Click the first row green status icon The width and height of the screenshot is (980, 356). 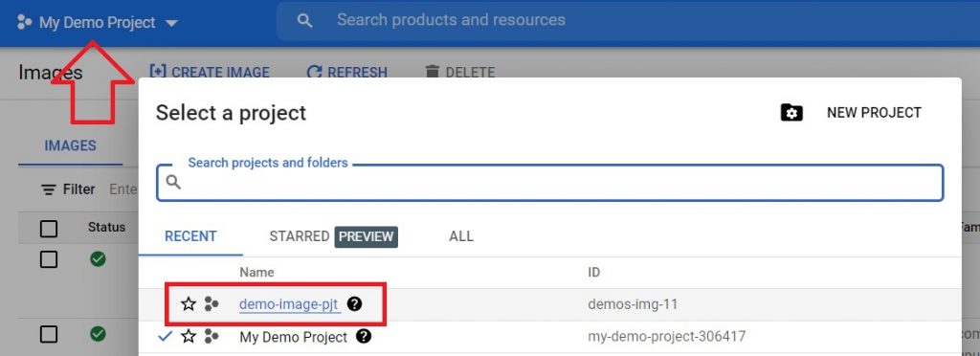(x=98, y=258)
